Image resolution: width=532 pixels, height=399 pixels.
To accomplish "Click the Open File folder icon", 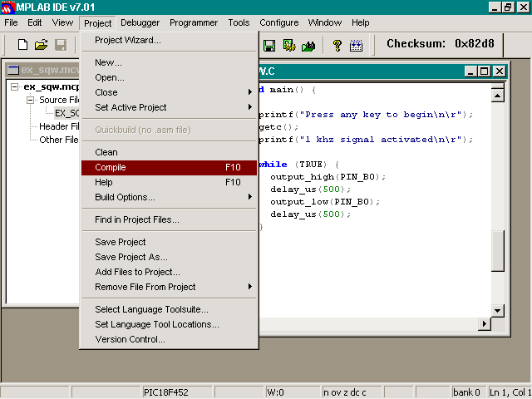I will pos(42,45).
